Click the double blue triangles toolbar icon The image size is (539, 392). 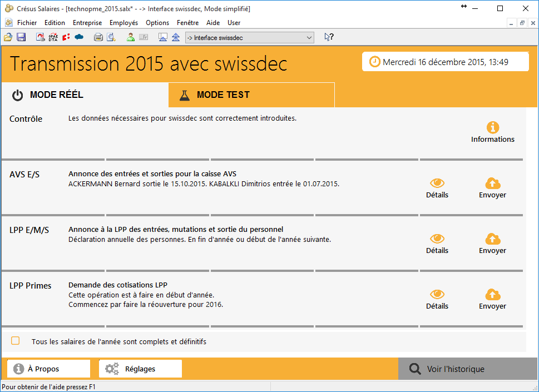(176, 37)
